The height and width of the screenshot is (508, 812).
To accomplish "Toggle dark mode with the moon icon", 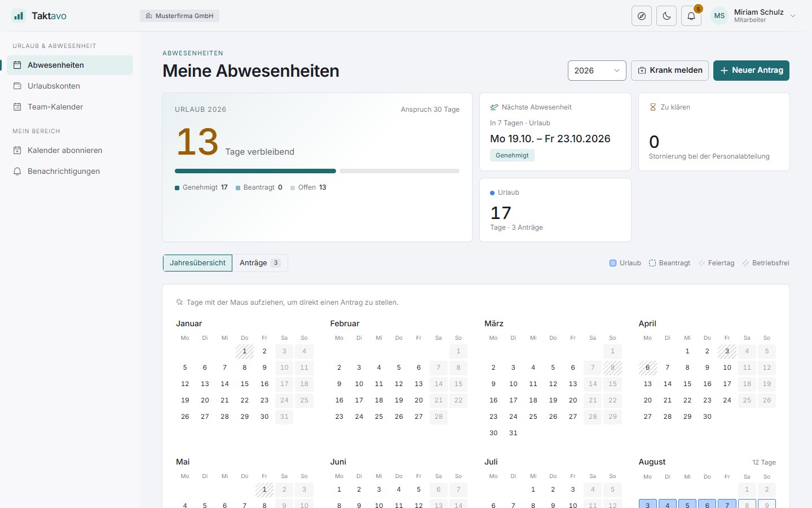I will point(667,16).
